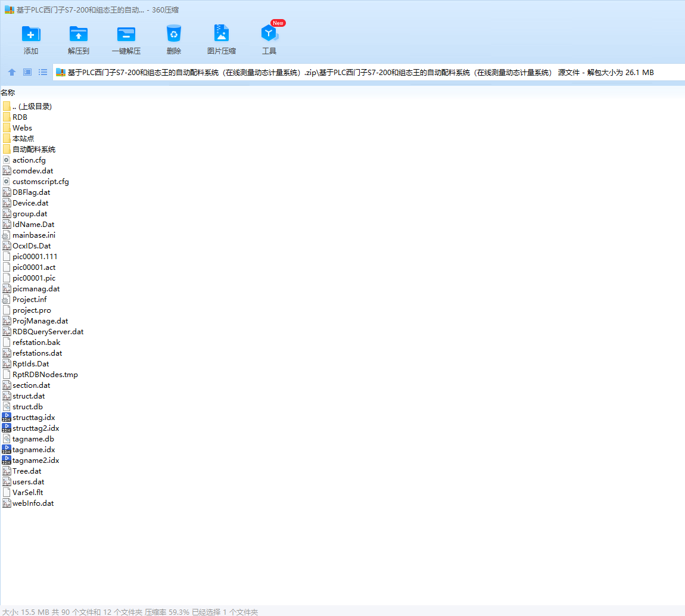This screenshot has height=616, width=685.
Task: Select the group.dat file
Action: tap(25, 214)
